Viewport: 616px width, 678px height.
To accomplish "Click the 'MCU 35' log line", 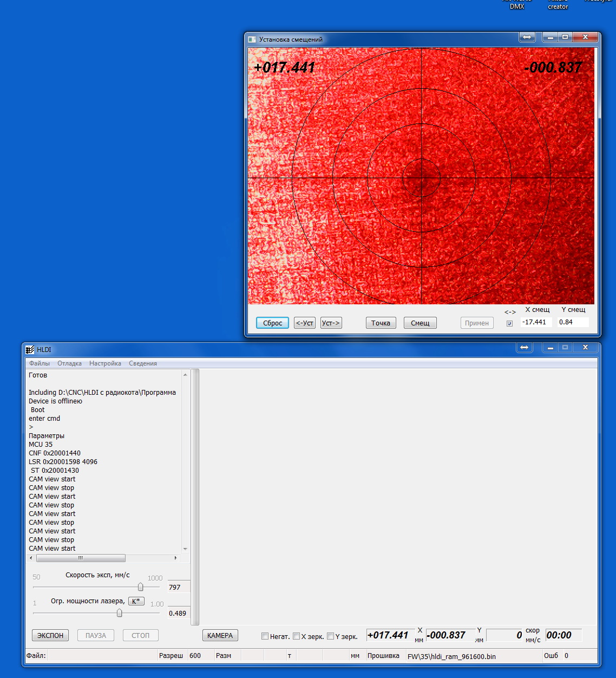I will (41, 445).
